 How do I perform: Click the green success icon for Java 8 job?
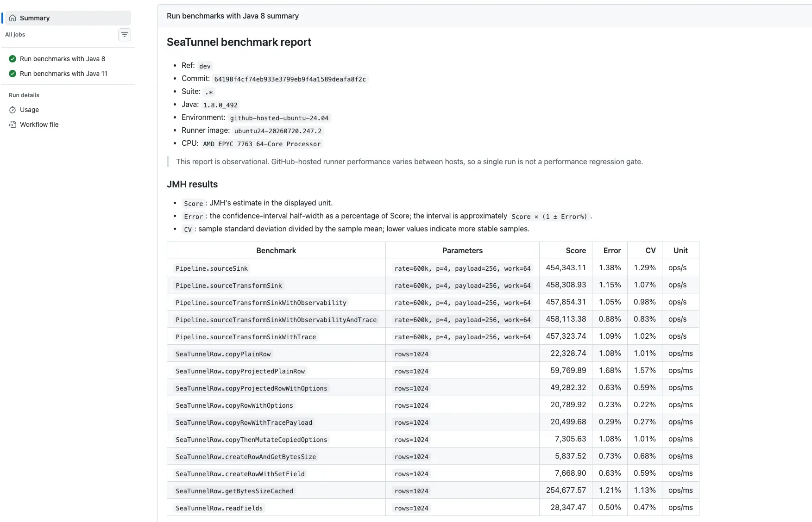pos(13,59)
